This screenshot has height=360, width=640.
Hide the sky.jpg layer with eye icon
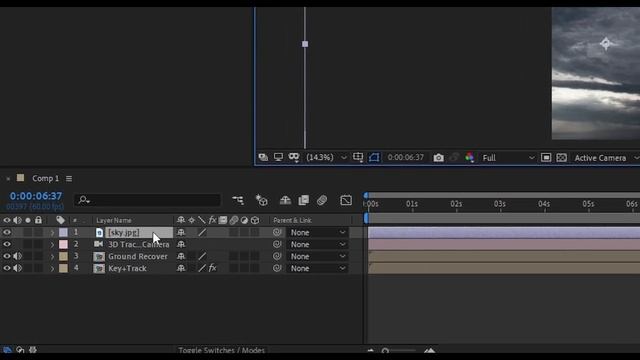7,232
